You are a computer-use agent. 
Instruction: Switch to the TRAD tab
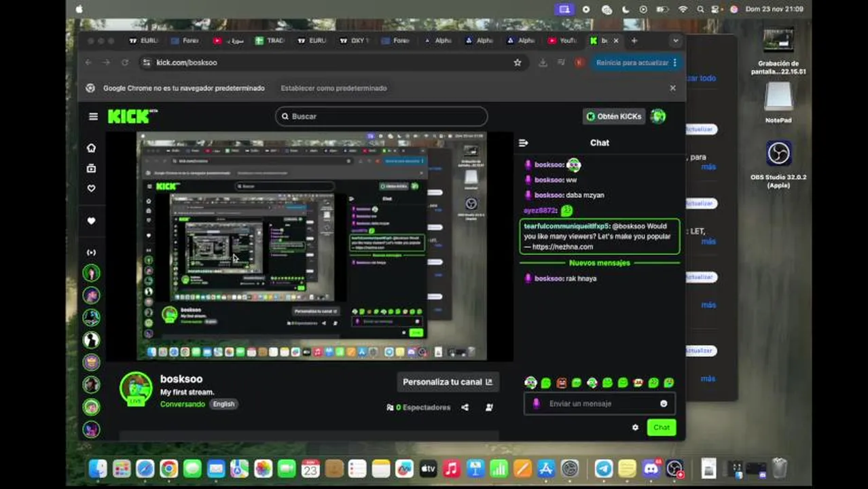click(270, 41)
